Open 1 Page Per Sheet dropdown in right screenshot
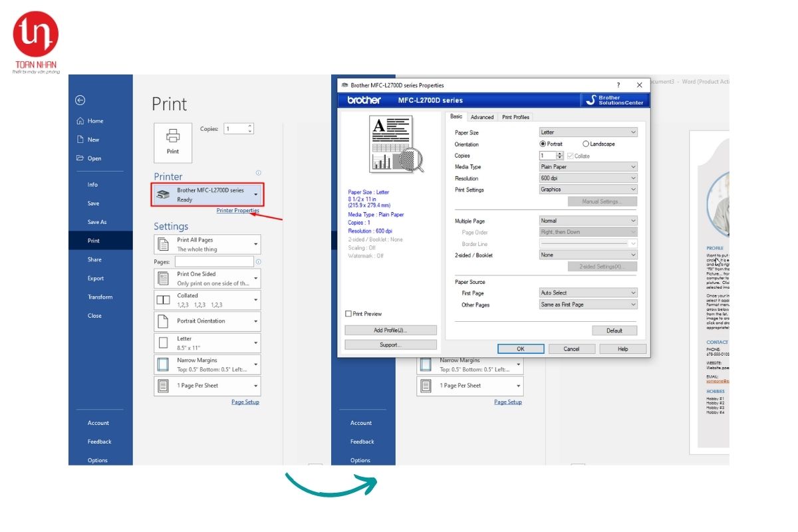The image size is (798, 532). (x=470, y=386)
